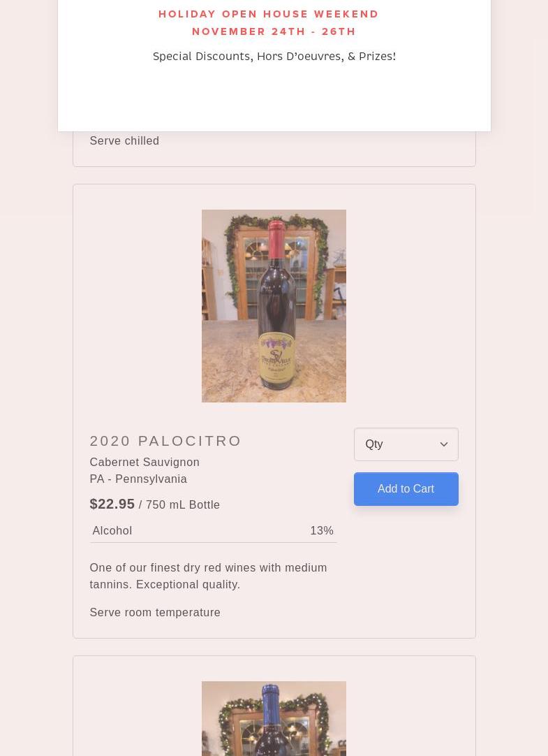This screenshot has width=548, height=756.
Task: Click the Serve room temperature note
Action: (x=155, y=613)
